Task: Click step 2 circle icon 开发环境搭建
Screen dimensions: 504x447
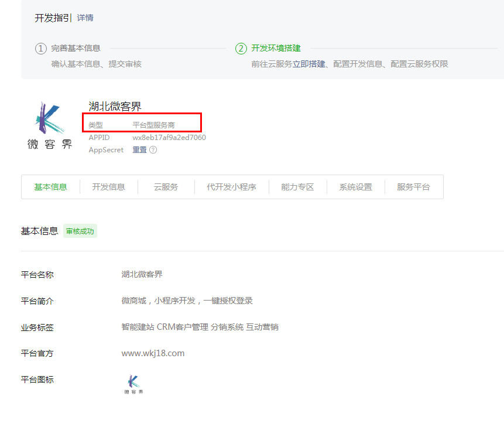Action: coord(241,49)
